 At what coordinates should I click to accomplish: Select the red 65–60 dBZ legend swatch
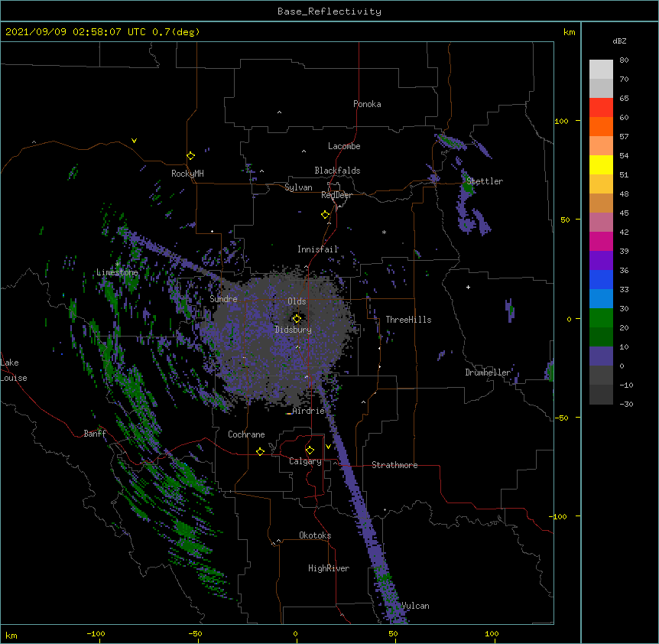click(601, 107)
